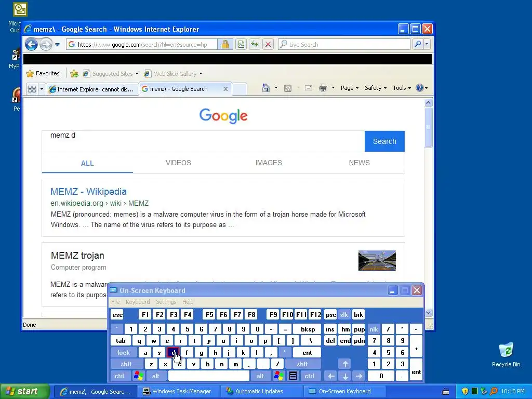Toggle the left alt key
This screenshot has height=399, width=532.
pos(156,376)
